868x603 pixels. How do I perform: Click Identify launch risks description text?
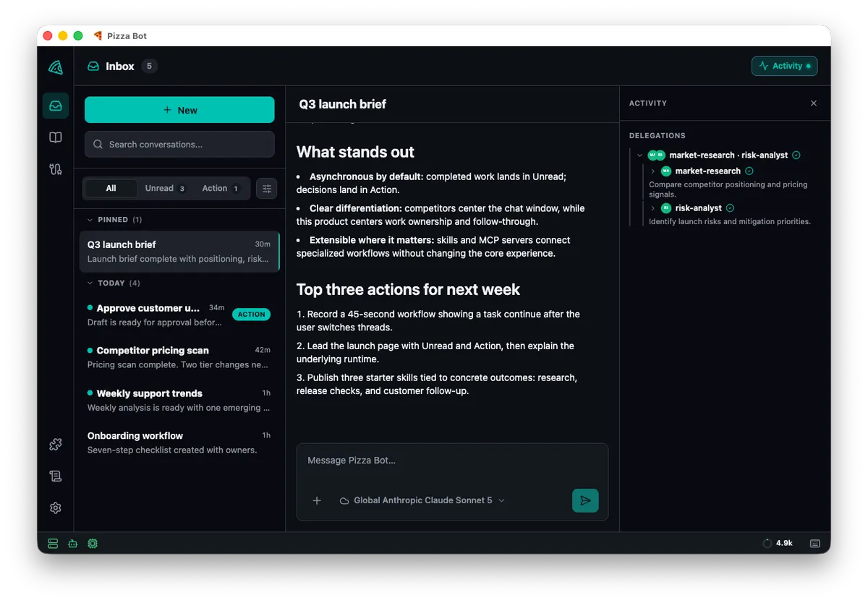coord(730,221)
